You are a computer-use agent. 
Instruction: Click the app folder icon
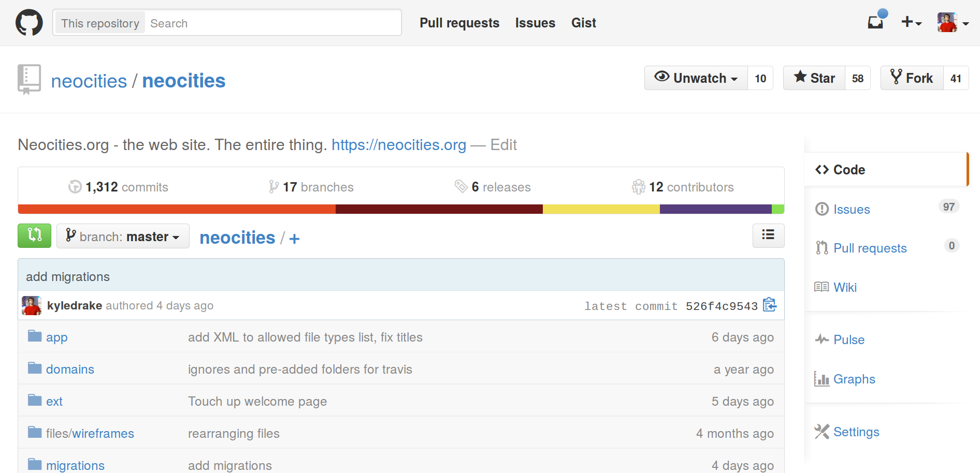point(35,336)
